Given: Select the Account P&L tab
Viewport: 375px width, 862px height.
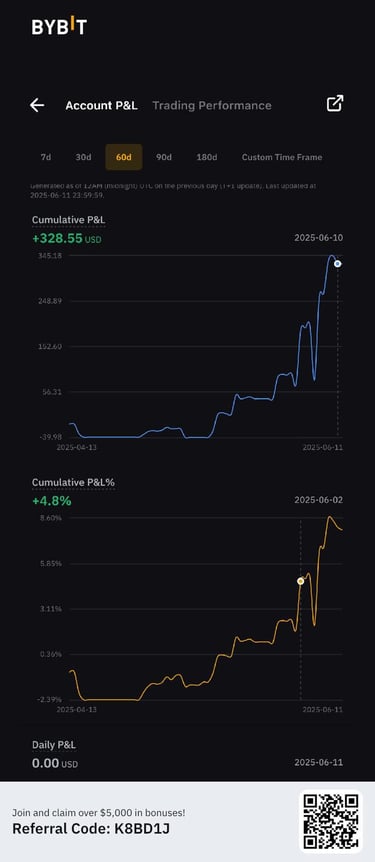Looking at the screenshot, I should tap(101, 106).
